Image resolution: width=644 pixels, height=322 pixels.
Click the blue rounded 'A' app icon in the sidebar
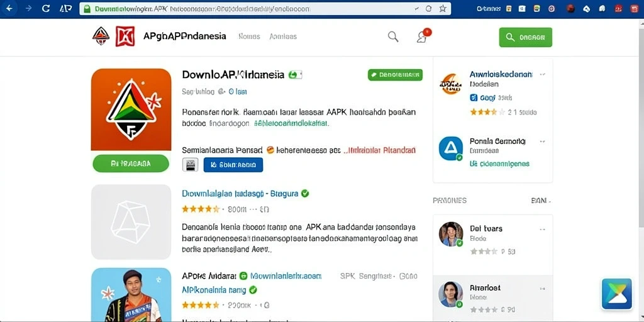[450, 148]
